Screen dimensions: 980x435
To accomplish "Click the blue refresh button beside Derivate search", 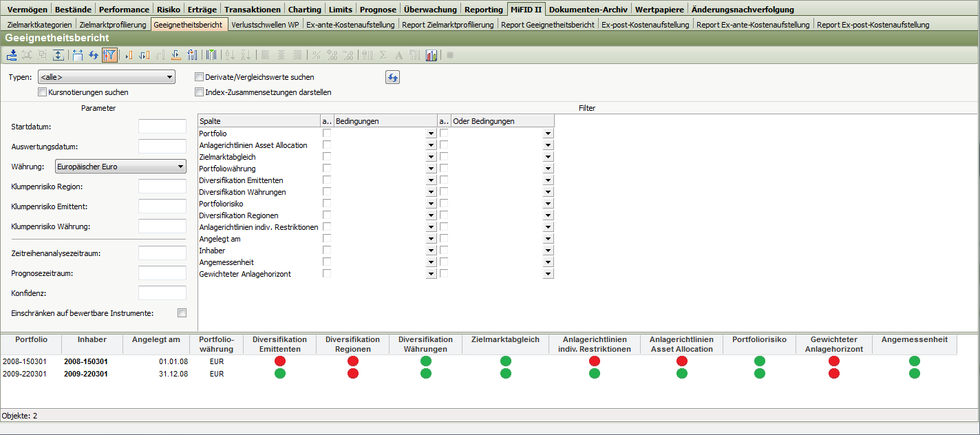I will [392, 78].
